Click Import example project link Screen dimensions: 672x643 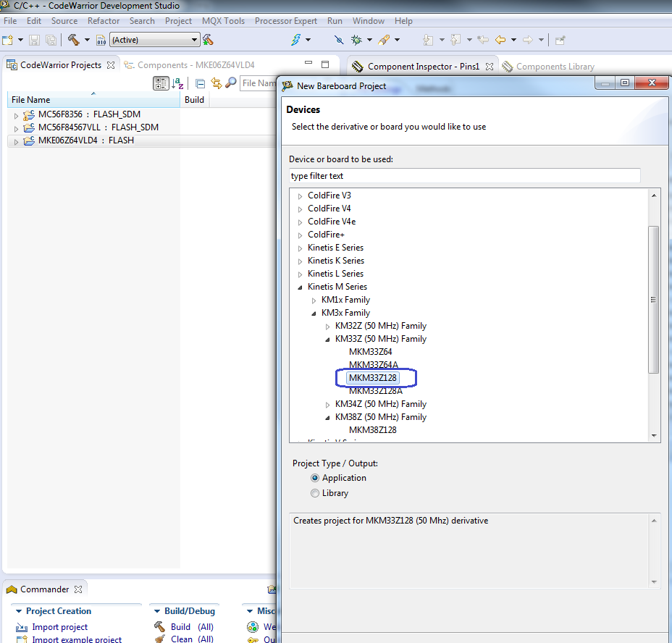(77, 639)
